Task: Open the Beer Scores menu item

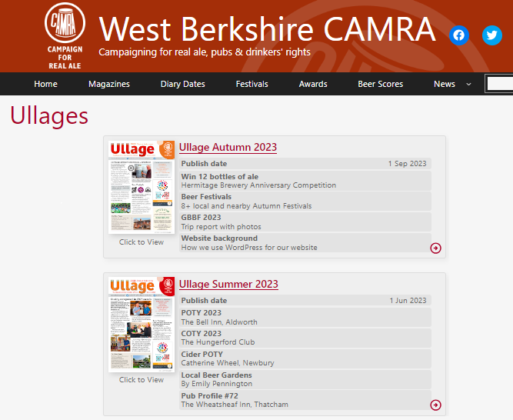Action: click(380, 84)
